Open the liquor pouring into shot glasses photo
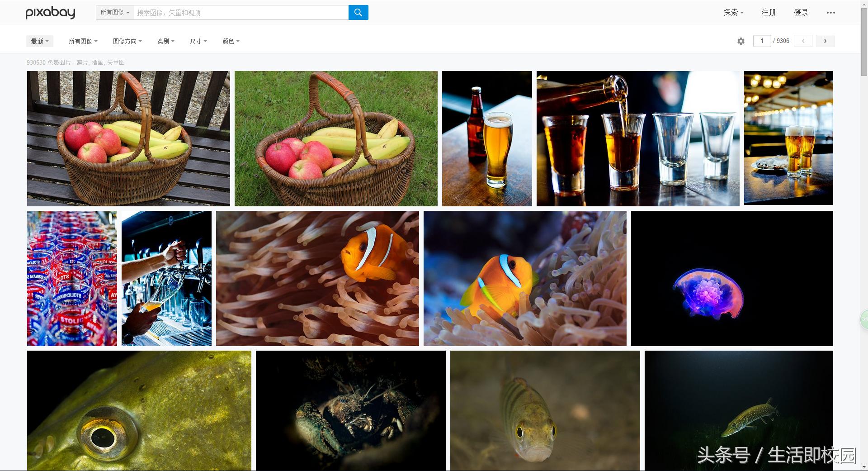868x471 pixels. pyautogui.click(x=638, y=138)
